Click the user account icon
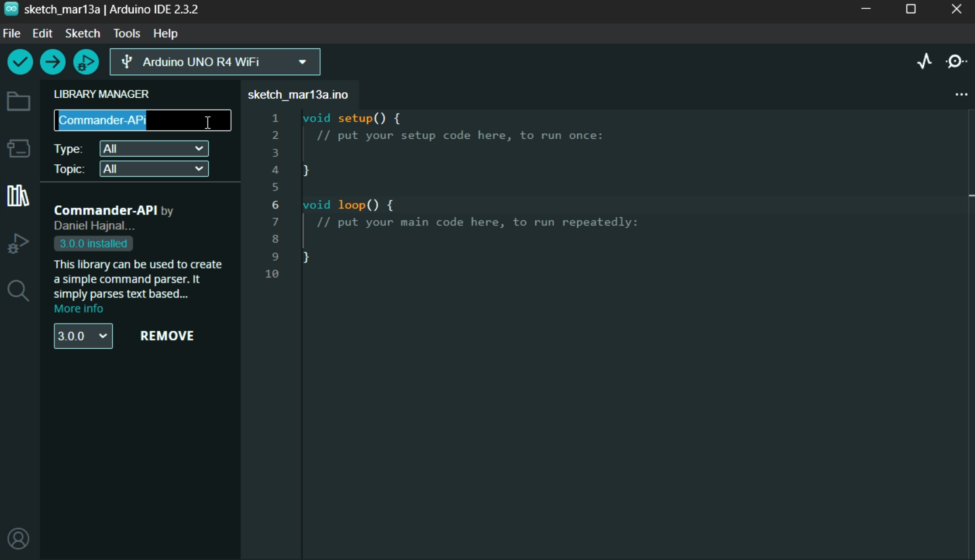This screenshot has width=975, height=560. pyautogui.click(x=18, y=539)
